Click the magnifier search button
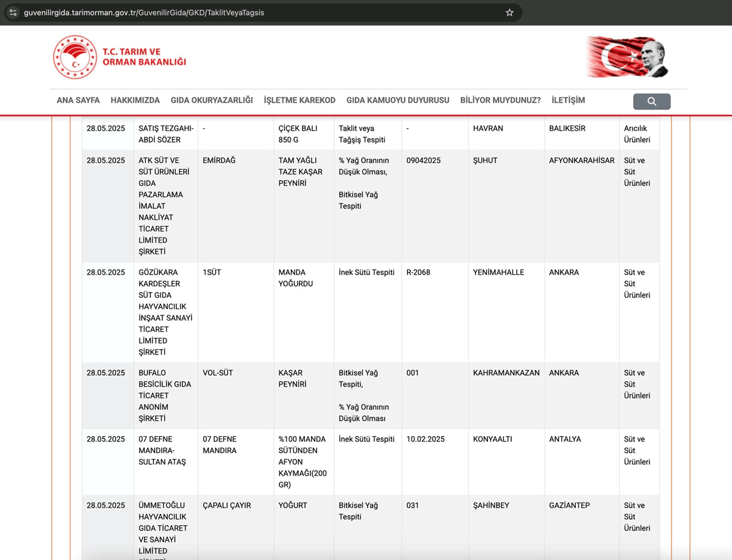 [651, 101]
